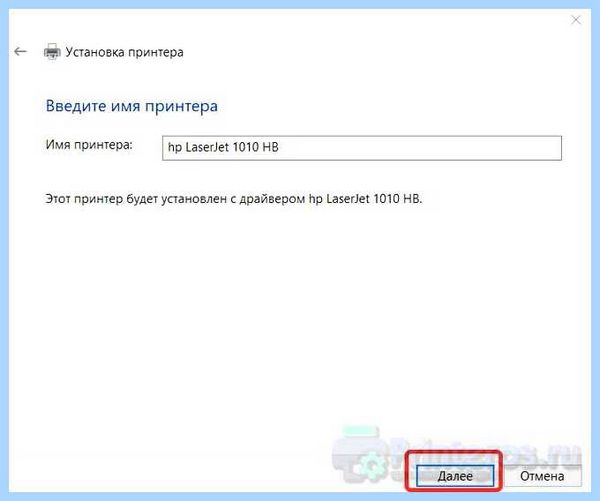
Task: Go back with the arrow icon
Action: 20,51
